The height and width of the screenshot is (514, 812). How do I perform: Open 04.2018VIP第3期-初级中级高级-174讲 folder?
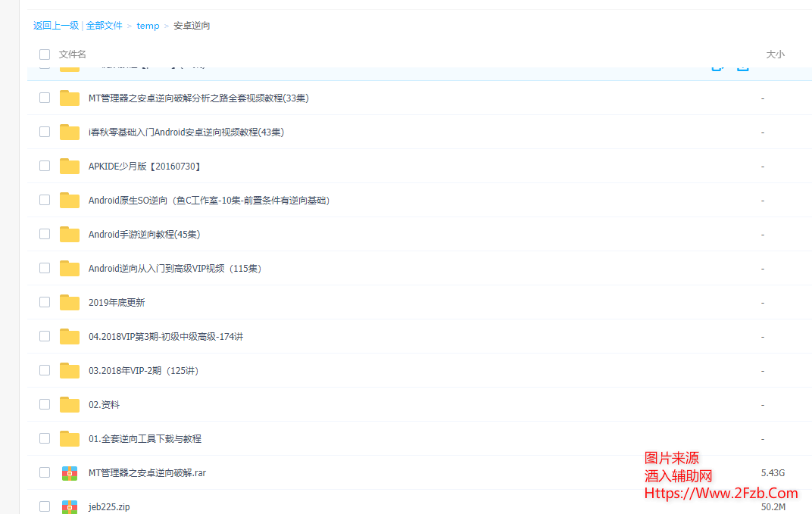165,336
